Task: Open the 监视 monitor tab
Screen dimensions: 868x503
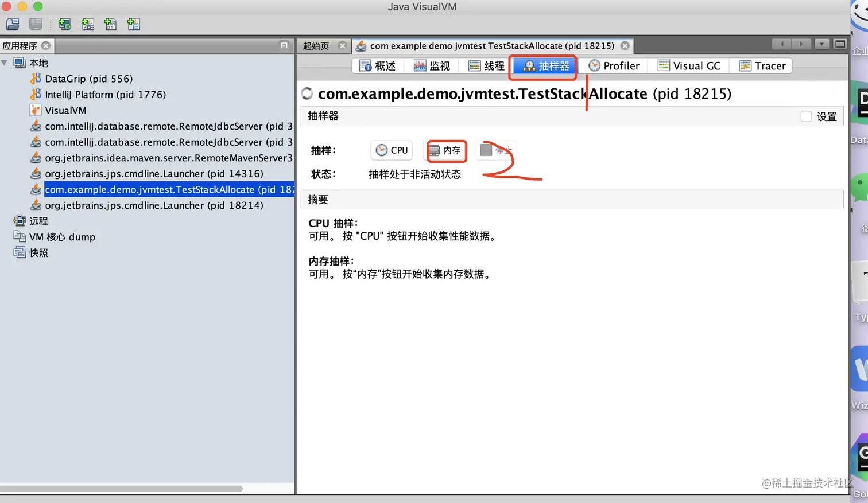Action: [432, 66]
